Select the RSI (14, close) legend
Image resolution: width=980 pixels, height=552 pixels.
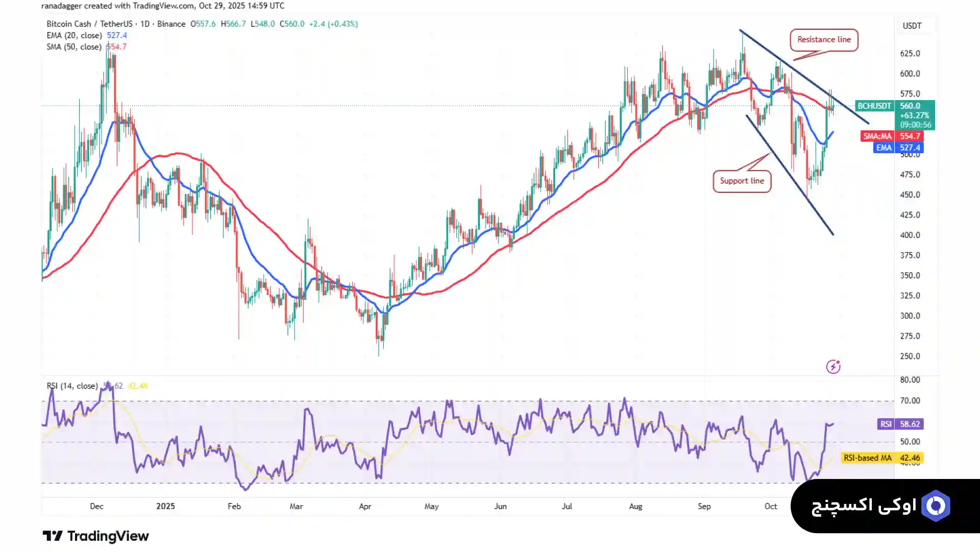(x=72, y=386)
